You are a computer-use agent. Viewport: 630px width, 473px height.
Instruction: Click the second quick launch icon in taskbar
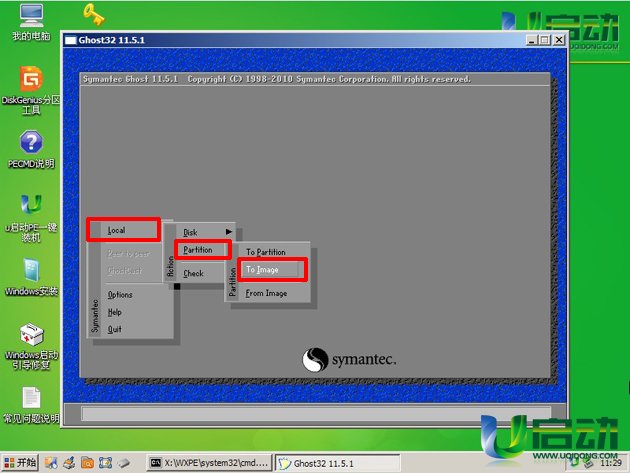pyautogui.click(x=69, y=463)
